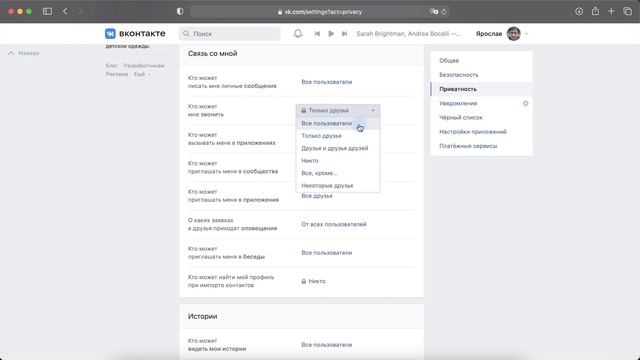Choose Все, кроме... option
Screen dimensions: 640x360
click(338, 173)
